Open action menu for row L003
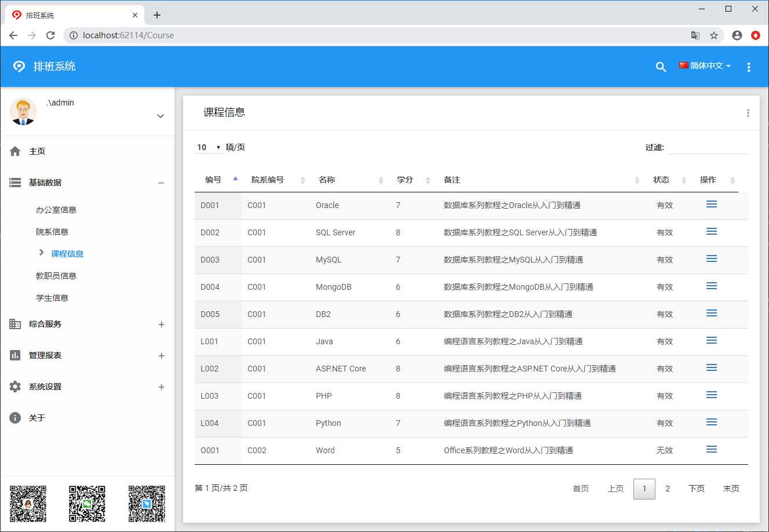Viewport: 769px width, 532px height. 712,395
